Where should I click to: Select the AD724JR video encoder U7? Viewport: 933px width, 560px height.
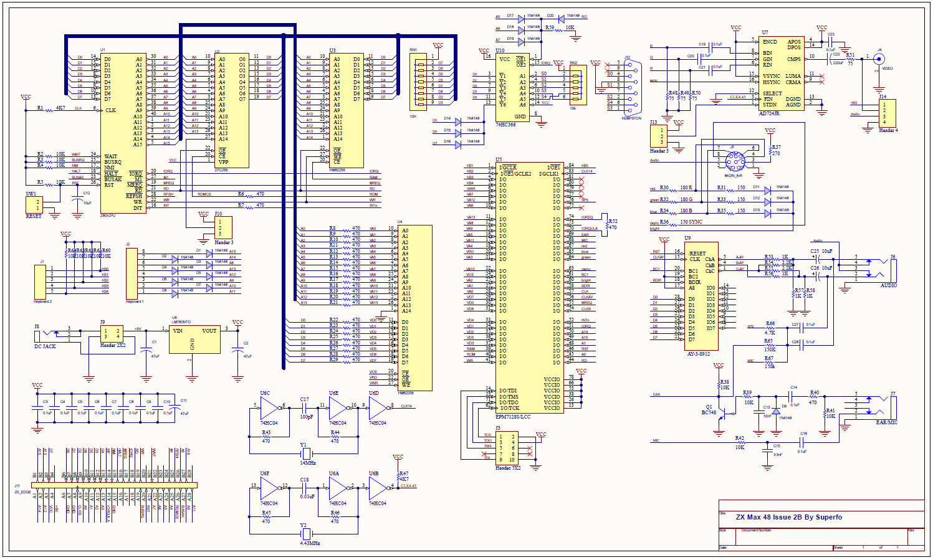[x=782, y=73]
